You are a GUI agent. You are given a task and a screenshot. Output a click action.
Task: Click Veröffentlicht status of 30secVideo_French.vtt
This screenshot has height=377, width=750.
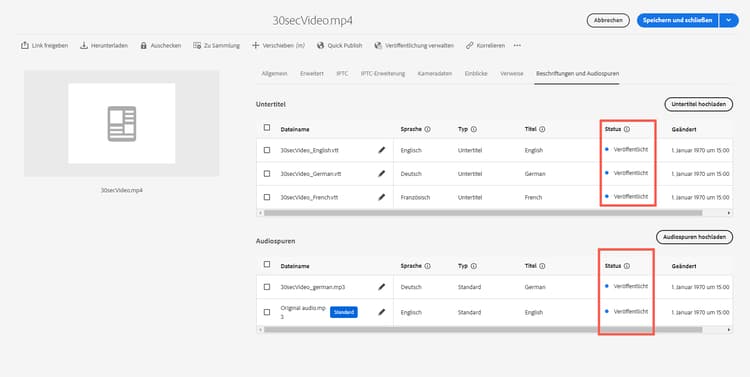point(630,197)
